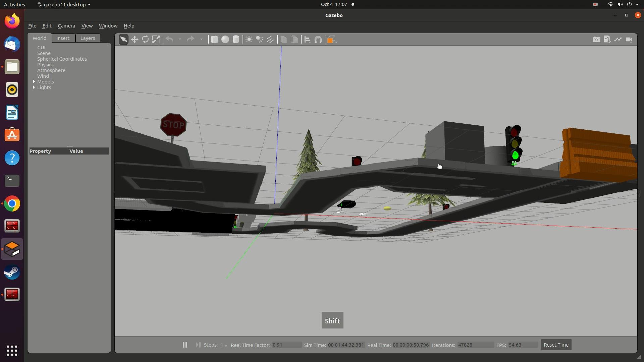Click the FPS value field
644x362 pixels.
point(523,345)
